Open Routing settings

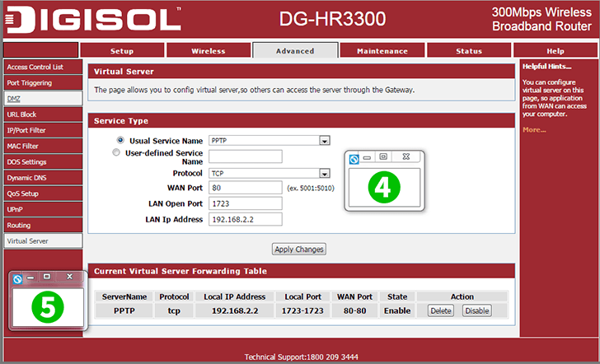tap(43, 225)
